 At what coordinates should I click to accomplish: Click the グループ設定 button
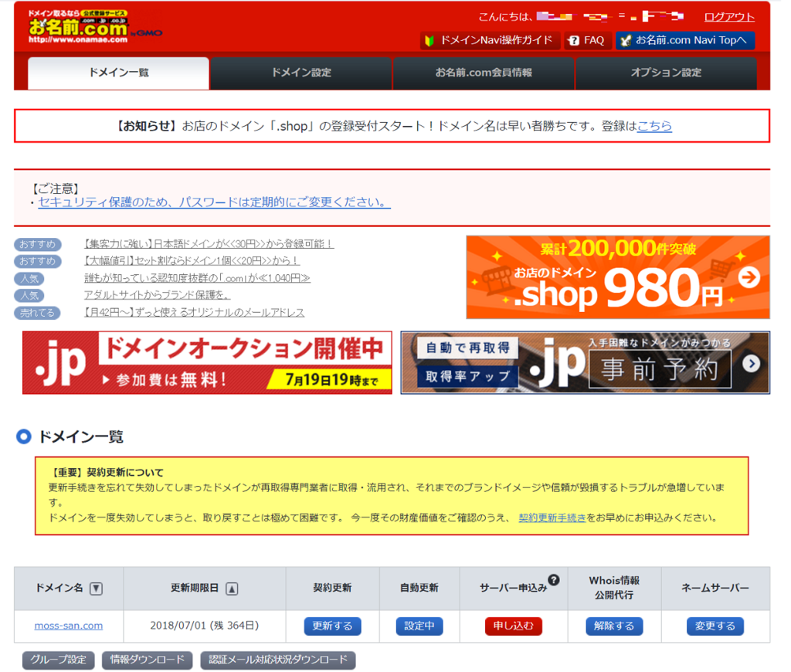59,660
